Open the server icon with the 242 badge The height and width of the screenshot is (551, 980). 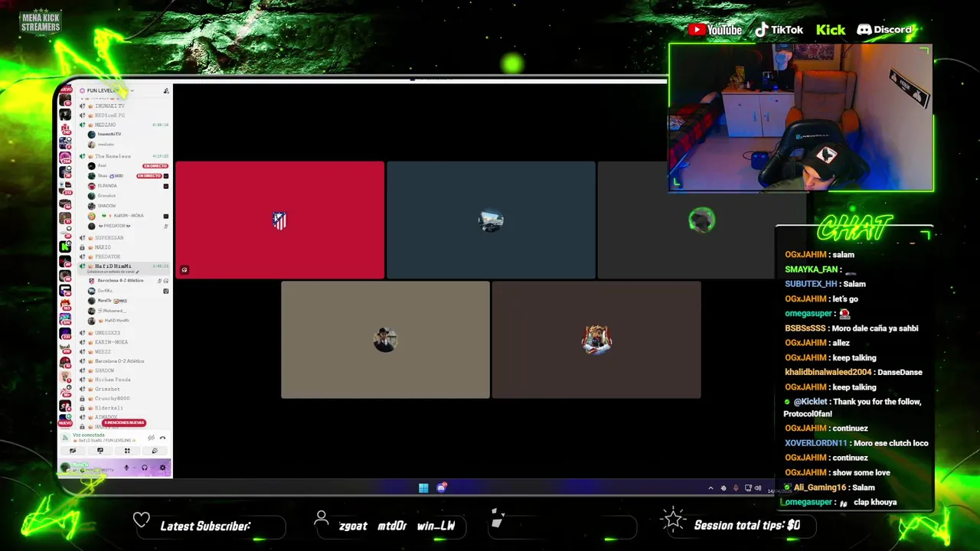[x=65, y=129]
